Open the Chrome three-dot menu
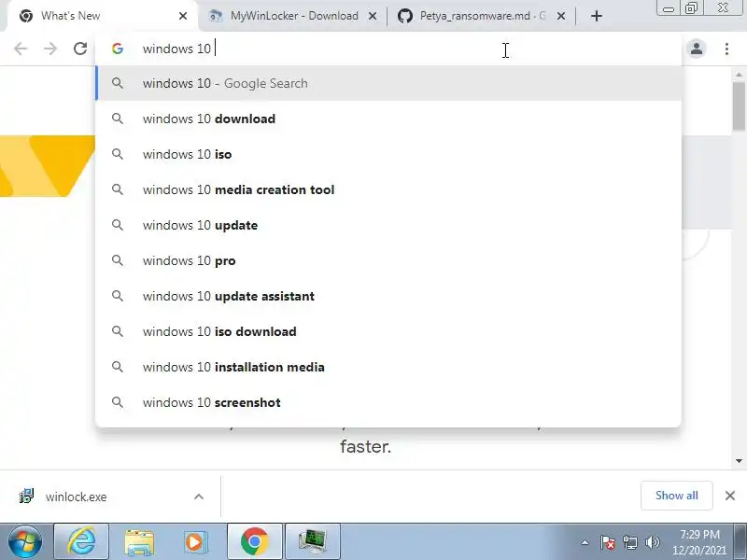The height and width of the screenshot is (560, 747). tap(726, 49)
